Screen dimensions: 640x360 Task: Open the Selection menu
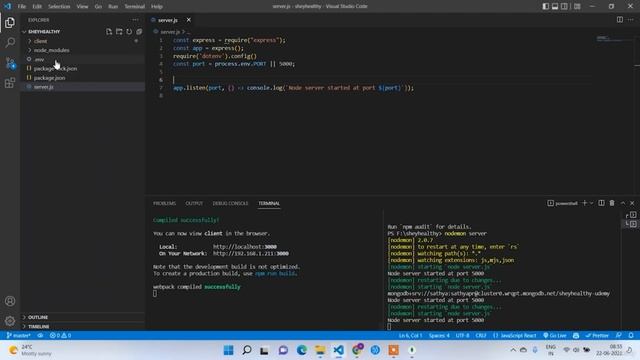(59, 6)
